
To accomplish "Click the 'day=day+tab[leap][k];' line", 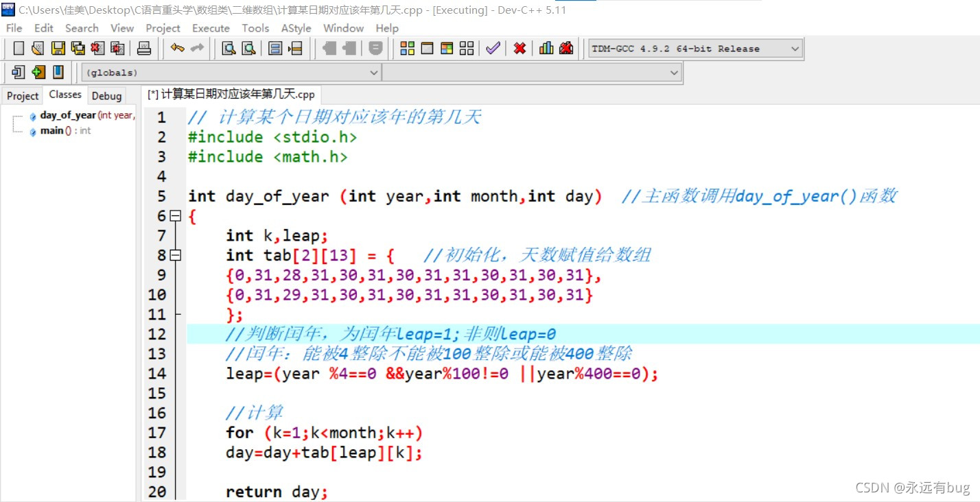I will point(325,453).
